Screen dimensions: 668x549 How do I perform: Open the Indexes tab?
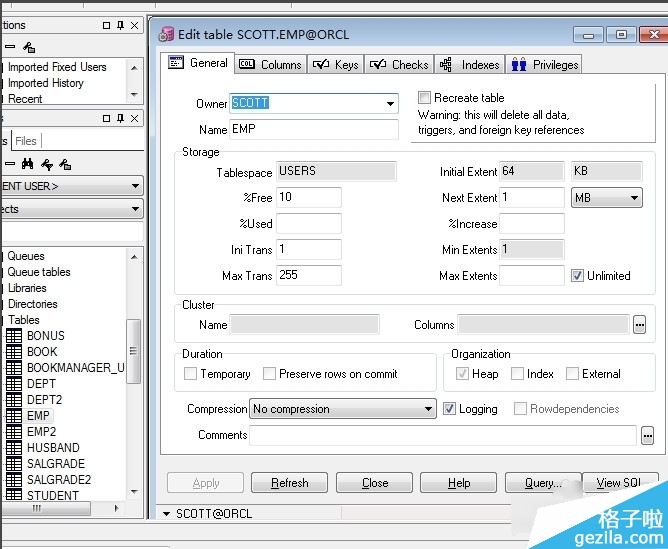(x=469, y=65)
